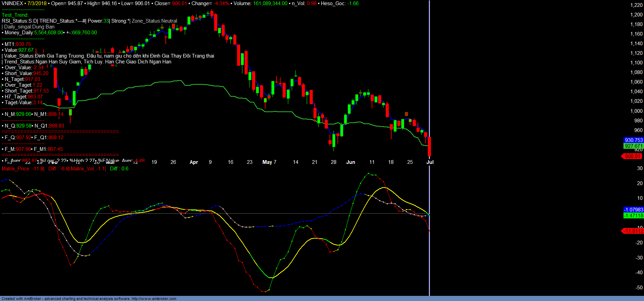
Task: Click the -50 level on oscillator axis
Action: 639,288
